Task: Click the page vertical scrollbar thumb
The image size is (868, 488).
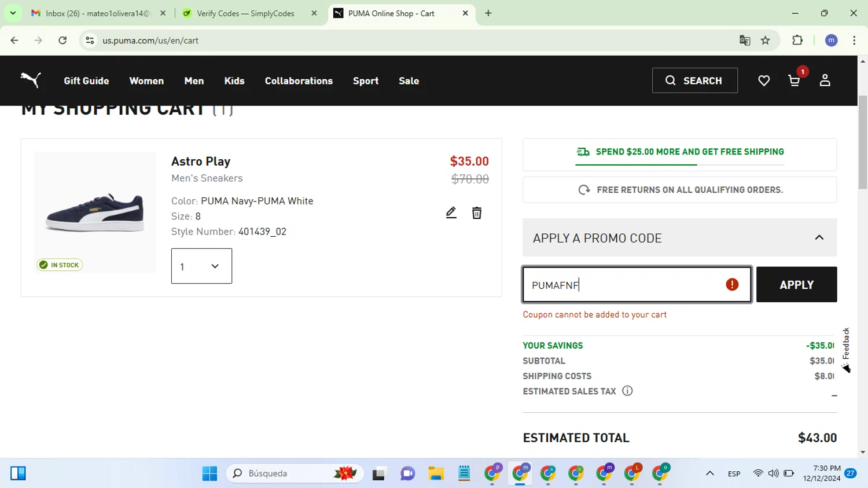Action: tap(863, 142)
